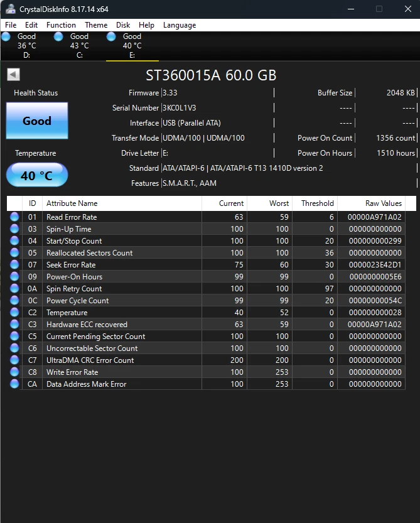The width and height of the screenshot is (420, 523).
Task: Select disk E: at 40 °C
Action: 132,46
